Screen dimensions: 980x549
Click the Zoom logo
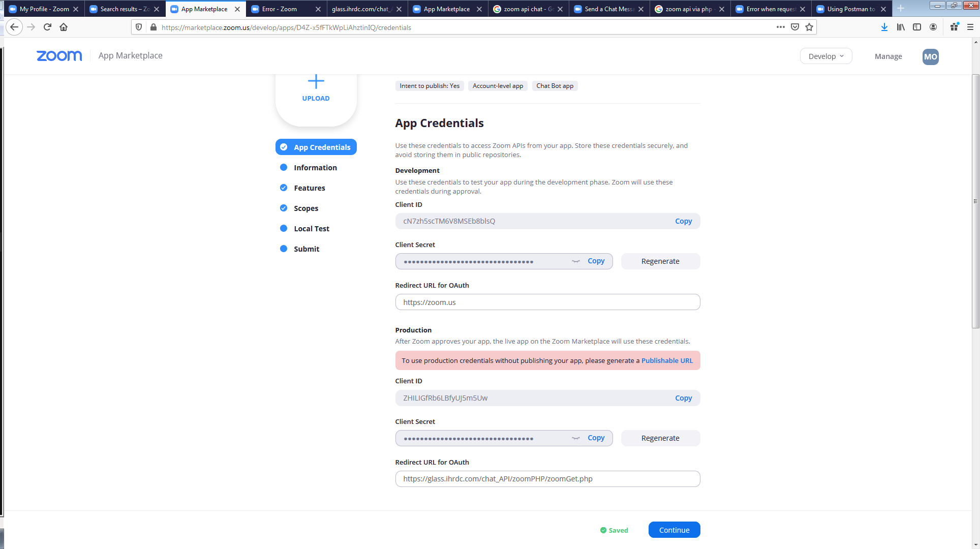pos(59,56)
